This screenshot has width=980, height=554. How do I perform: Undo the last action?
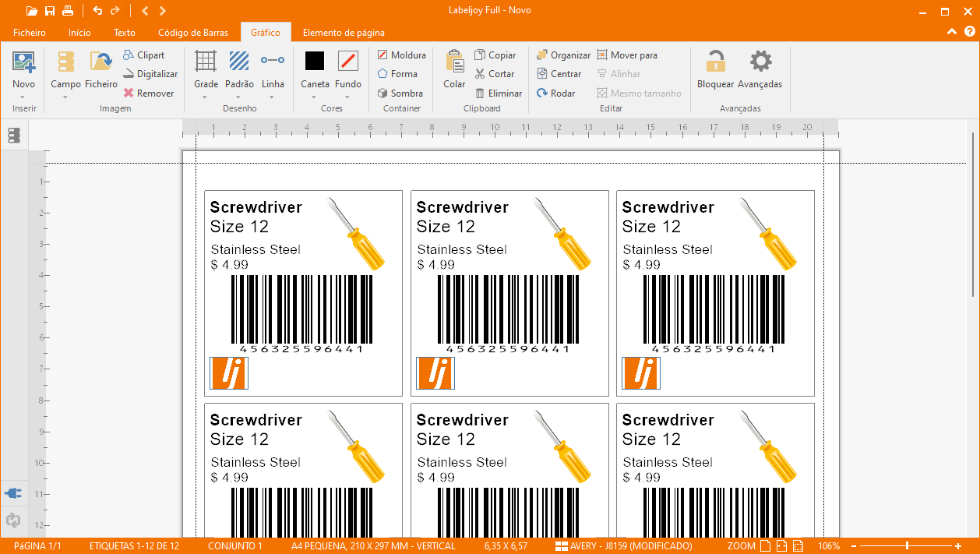[x=97, y=11]
